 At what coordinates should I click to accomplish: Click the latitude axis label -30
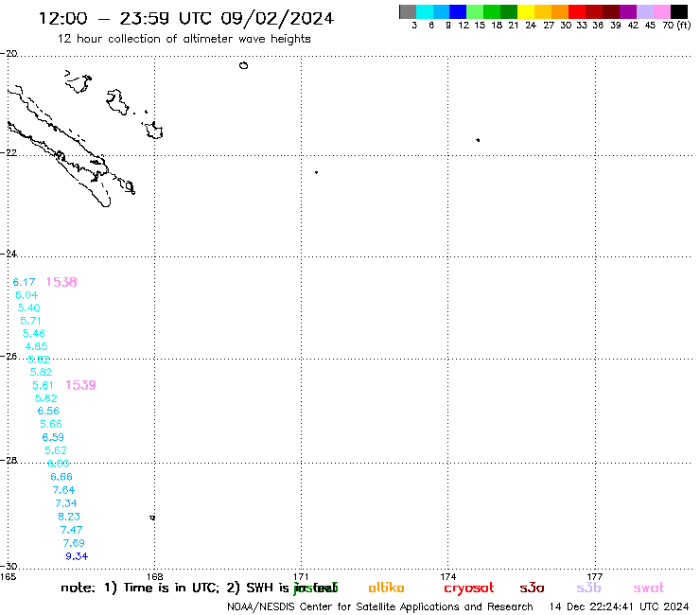(9, 567)
